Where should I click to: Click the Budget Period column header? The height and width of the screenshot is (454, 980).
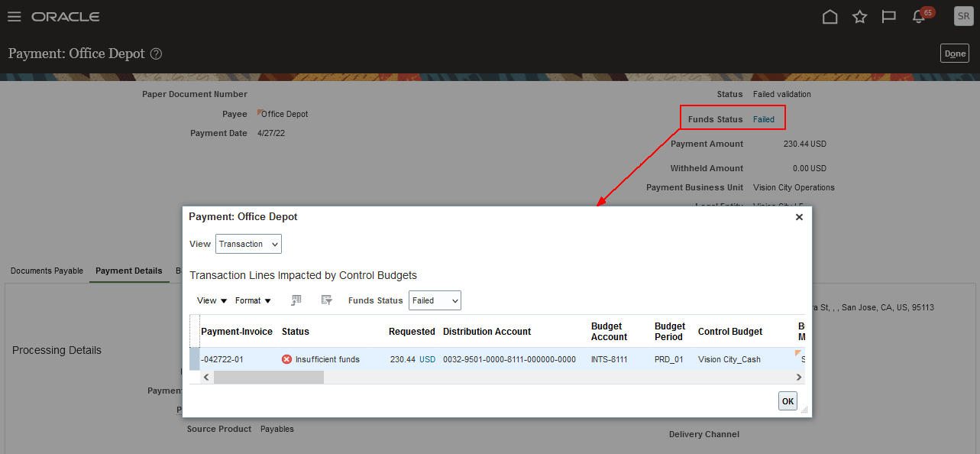[x=670, y=332]
